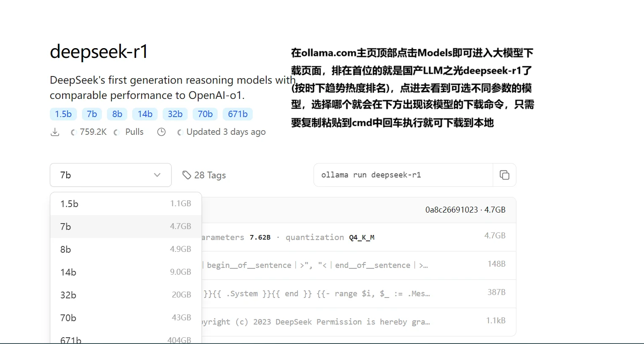Pick the 70b option showing 43GB
Image resolution: width=644 pixels, height=344 pixels.
(126, 318)
